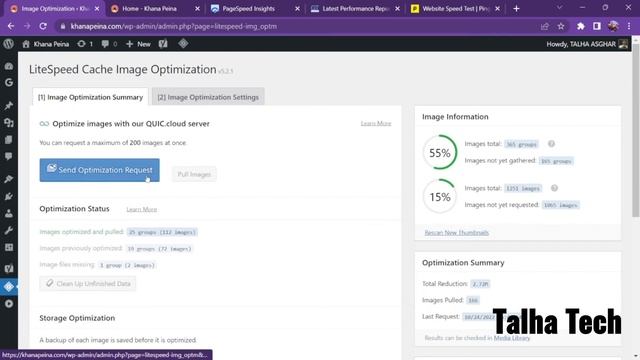Go back with the browser back arrow
This screenshot has width=640, height=360.
[x=11, y=26]
